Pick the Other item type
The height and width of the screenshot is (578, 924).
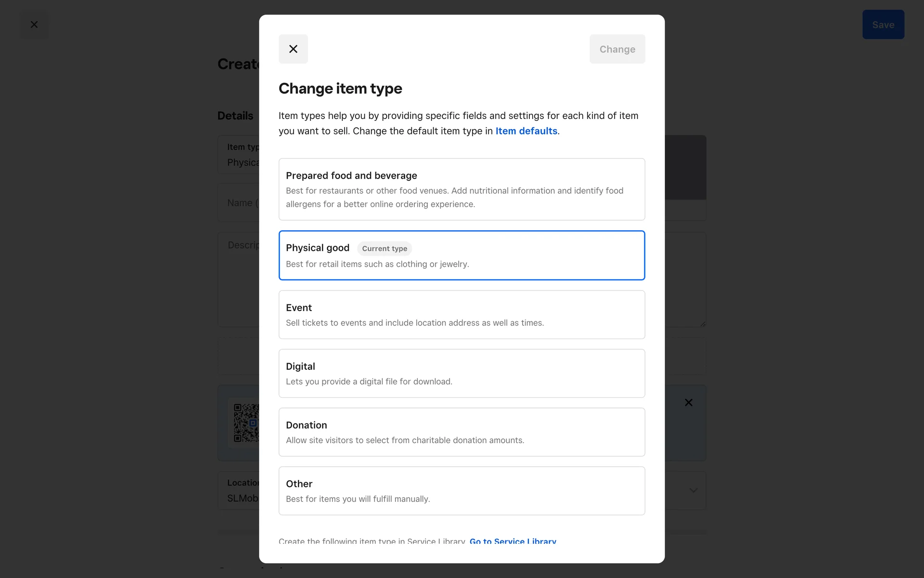coord(462,491)
